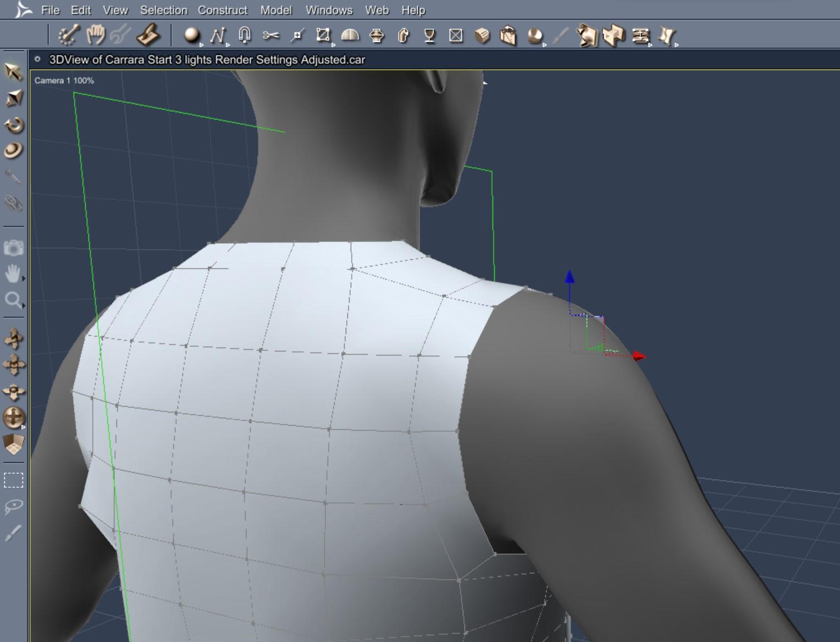Click the circle button in 3DView title bar
Screen dimensions: 840x642
[37, 59]
